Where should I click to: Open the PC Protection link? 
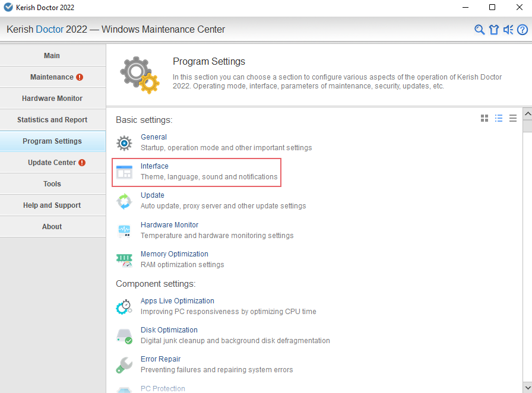[163, 389]
